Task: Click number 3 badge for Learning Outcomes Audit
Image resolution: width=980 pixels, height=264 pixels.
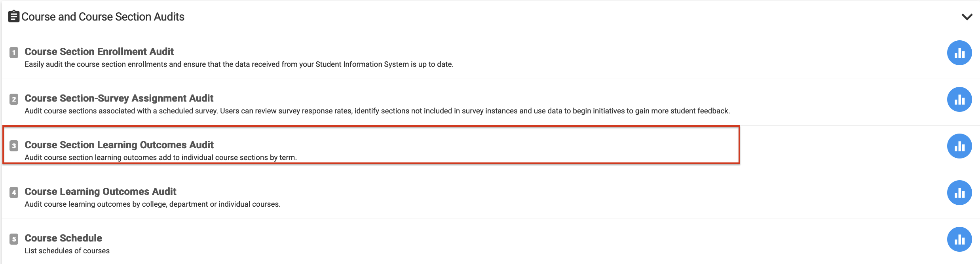Action: point(14,146)
